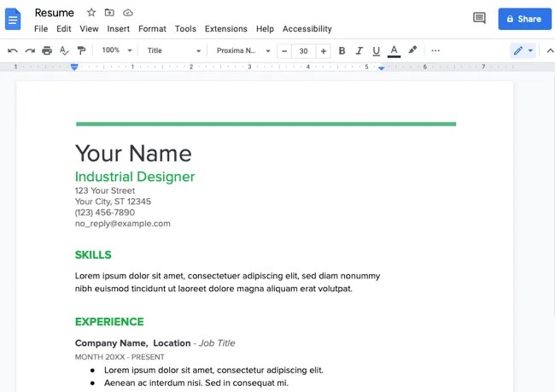
Task: Open the text color picker
Action: click(394, 51)
